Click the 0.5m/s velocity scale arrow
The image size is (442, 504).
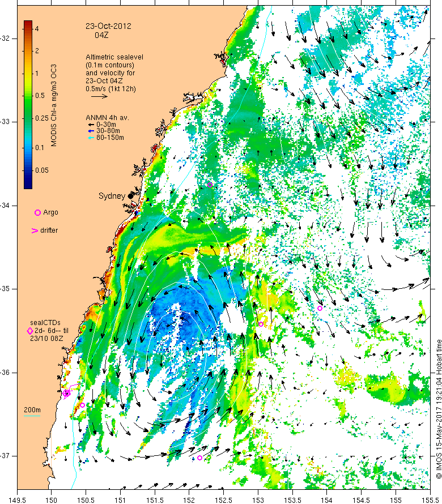(99, 96)
